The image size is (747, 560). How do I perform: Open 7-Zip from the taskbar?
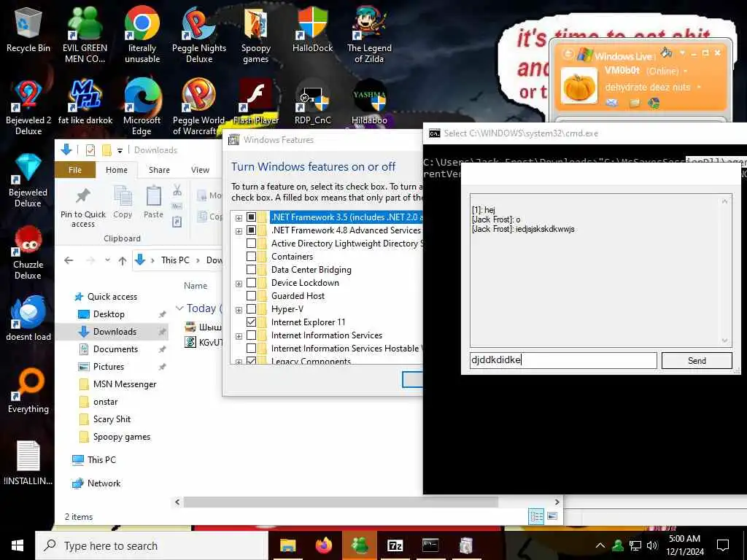tap(395, 545)
